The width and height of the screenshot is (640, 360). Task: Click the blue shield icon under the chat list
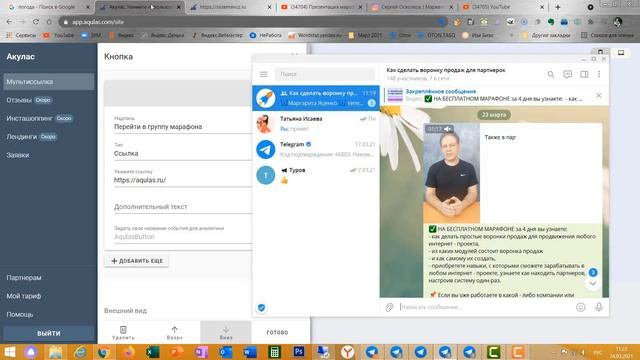point(262,308)
